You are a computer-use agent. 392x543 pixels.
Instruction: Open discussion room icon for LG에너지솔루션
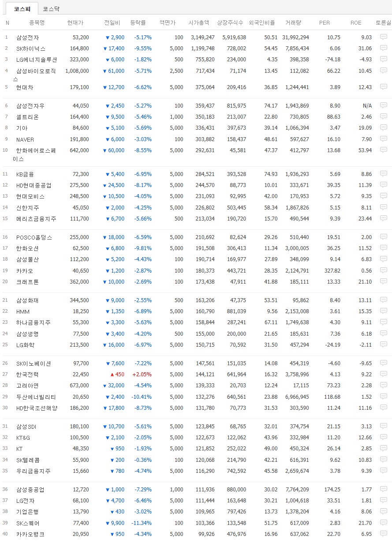[383, 59]
